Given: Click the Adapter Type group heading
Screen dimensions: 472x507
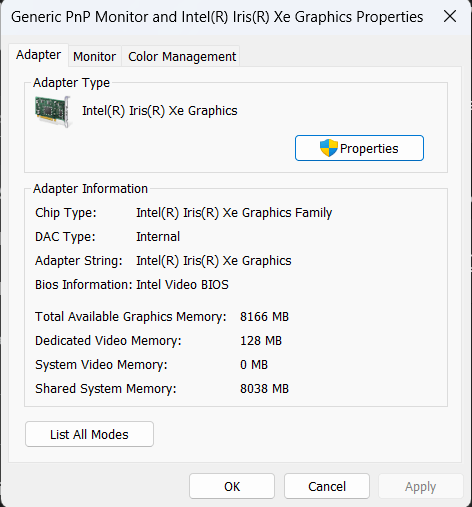Looking at the screenshot, I should (71, 83).
